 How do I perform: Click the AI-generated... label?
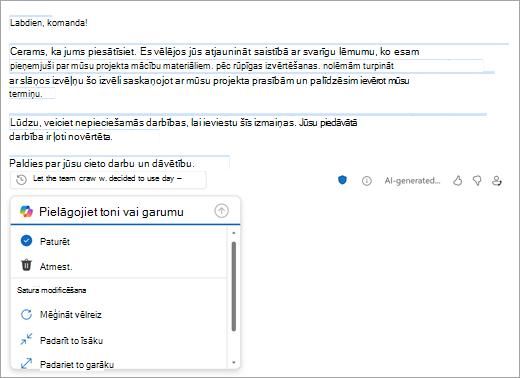coord(412,181)
